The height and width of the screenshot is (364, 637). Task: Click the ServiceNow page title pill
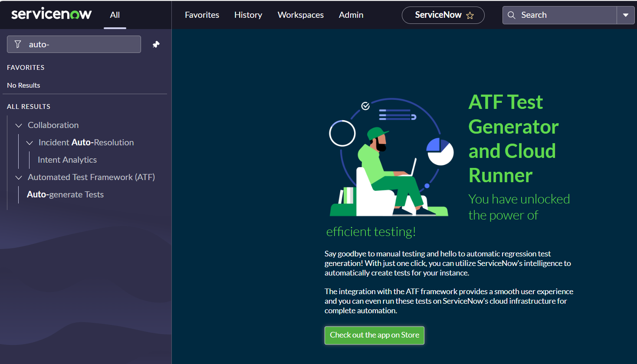coord(443,15)
